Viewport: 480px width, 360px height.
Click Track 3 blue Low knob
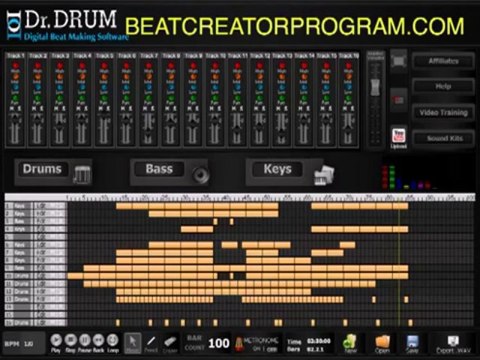[x=60, y=87]
